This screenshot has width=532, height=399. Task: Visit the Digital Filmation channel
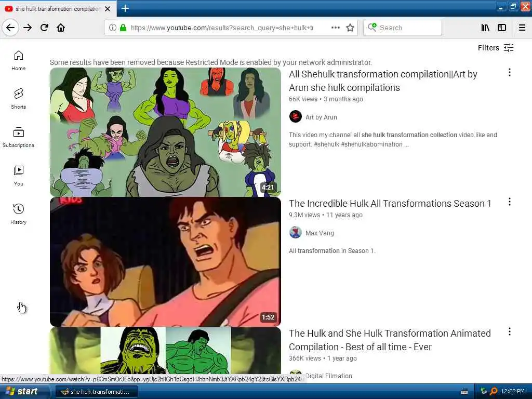coord(328,376)
